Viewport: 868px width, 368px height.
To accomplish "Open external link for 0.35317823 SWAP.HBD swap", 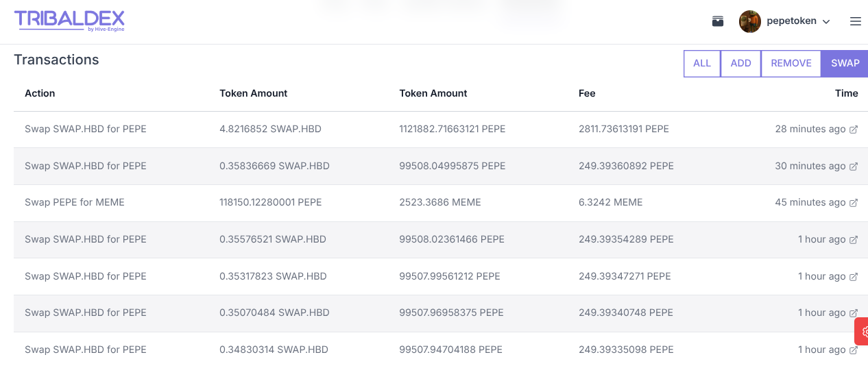I will (854, 277).
